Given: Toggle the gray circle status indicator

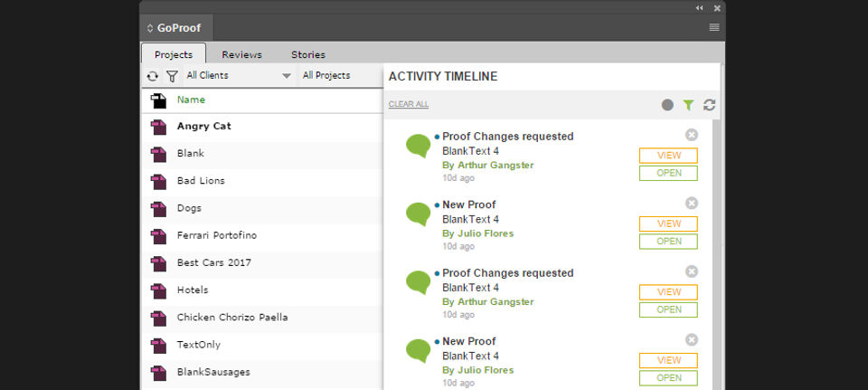Looking at the screenshot, I should click(667, 105).
